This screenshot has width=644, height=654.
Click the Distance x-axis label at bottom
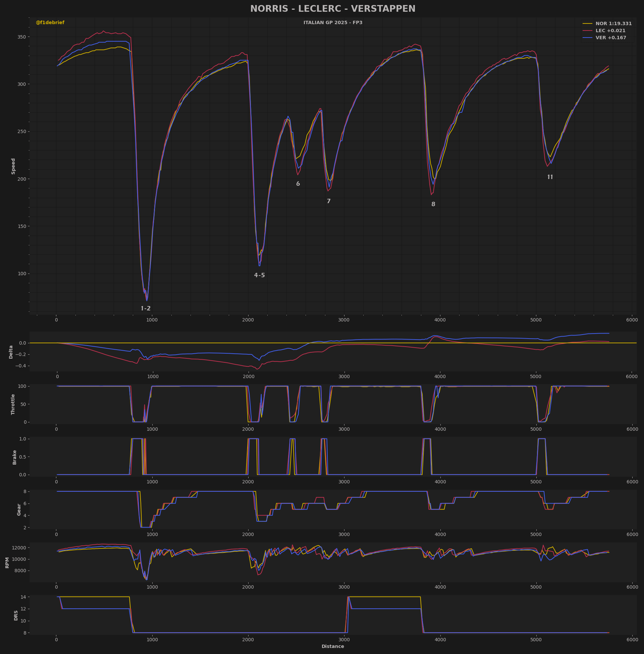332,647
